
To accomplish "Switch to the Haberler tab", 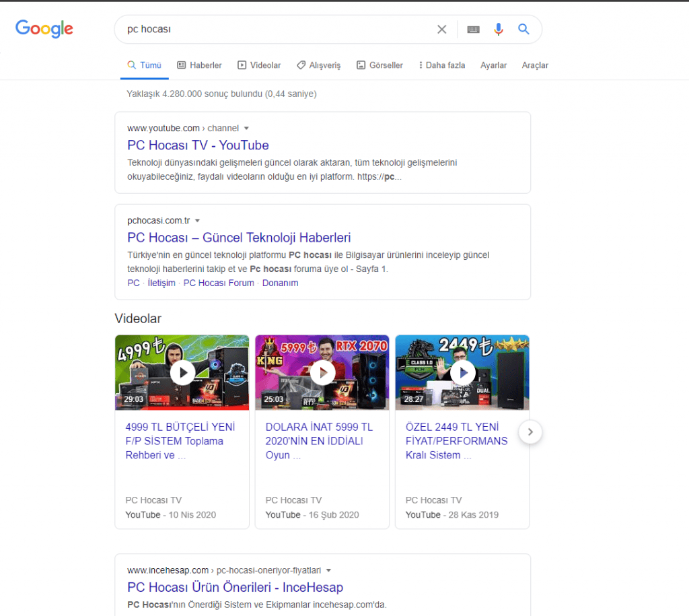I will (x=199, y=65).
